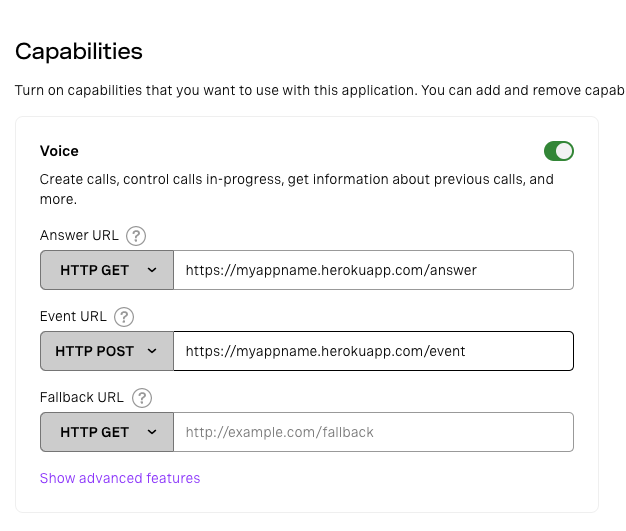Focus the Answer URL field with herokuapp.com/answer
The image size is (626, 531).
(x=373, y=270)
